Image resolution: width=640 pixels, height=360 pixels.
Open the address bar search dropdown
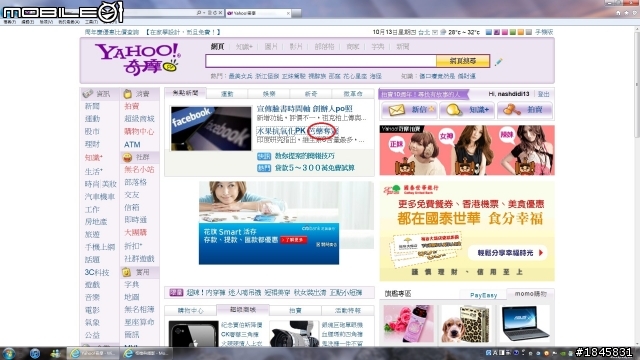coord(204,13)
